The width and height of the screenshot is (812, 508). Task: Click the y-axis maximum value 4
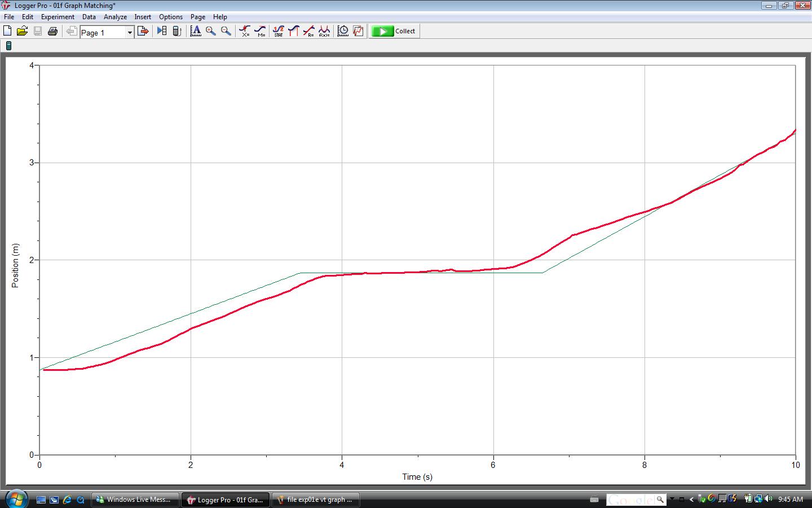click(x=32, y=65)
